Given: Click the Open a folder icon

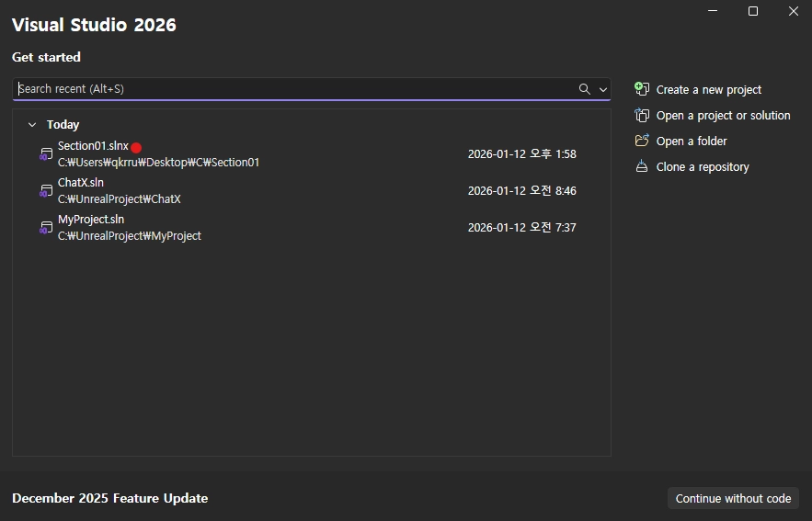Looking at the screenshot, I should [x=642, y=141].
